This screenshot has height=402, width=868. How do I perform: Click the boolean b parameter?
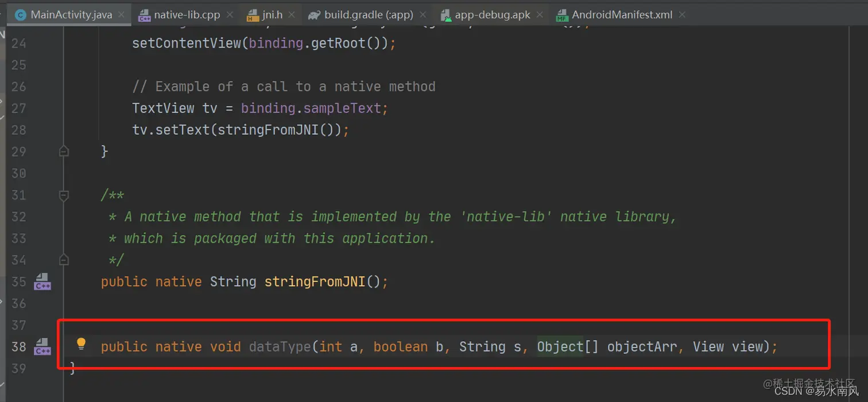point(408,347)
